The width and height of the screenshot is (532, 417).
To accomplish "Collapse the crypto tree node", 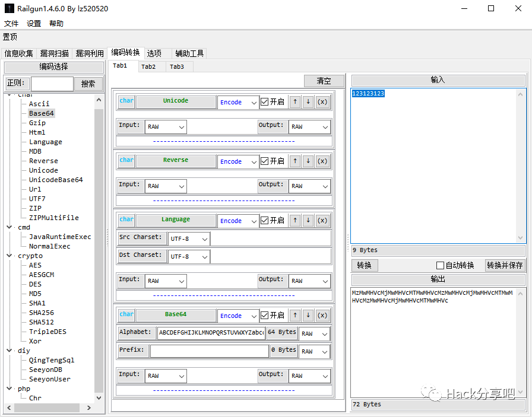I will click(x=9, y=256).
